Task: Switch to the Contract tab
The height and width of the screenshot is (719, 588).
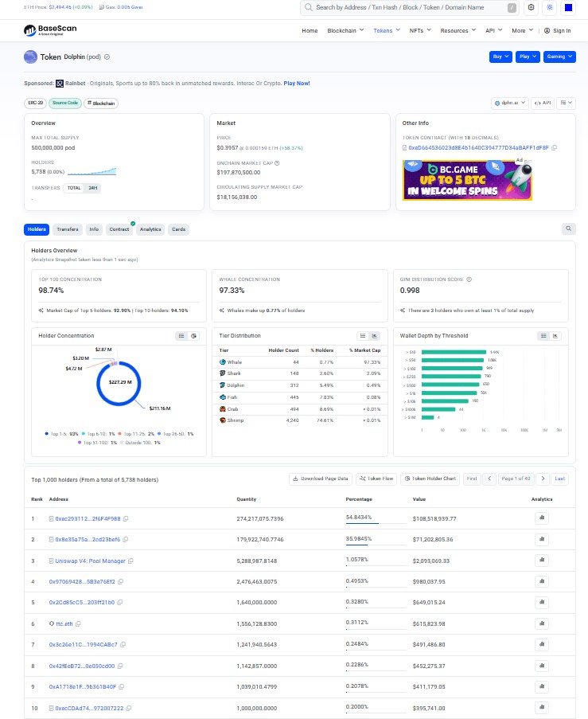Action: pos(119,229)
